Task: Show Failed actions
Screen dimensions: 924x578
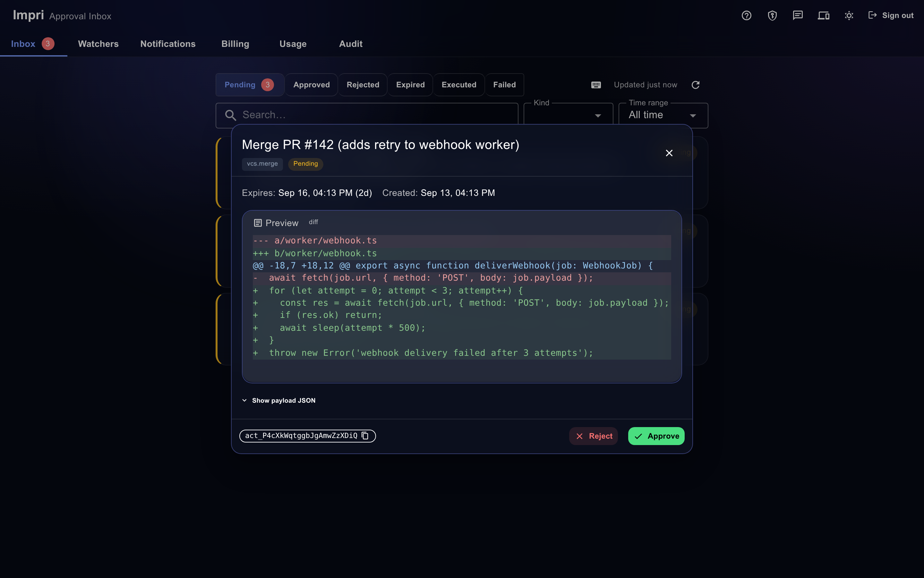Action: click(504, 85)
